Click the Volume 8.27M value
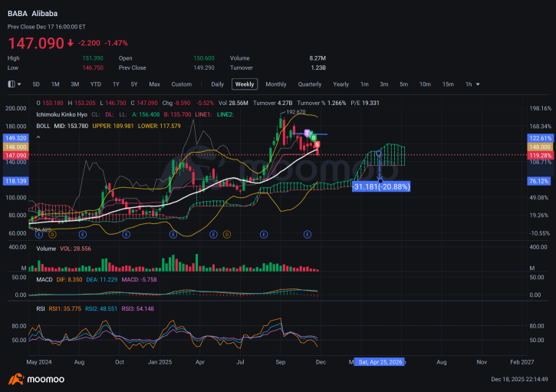This screenshot has width=556, height=392. tap(317, 58)
